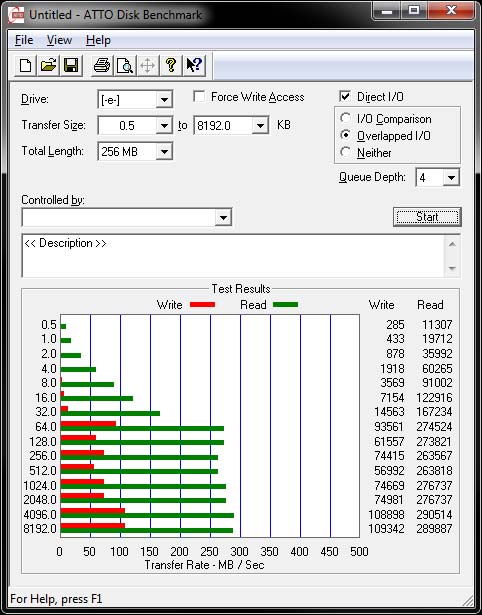Expand the Drive dropdown showing [-e-]
The height and width of the screenshot is (615, 482).
click(164, 100)
